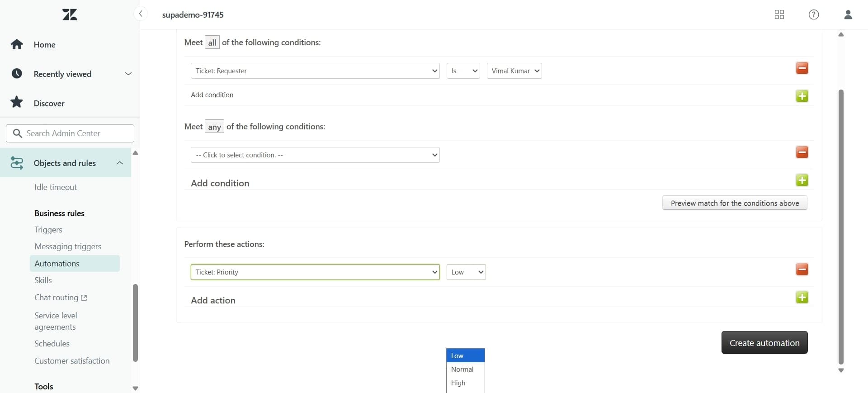
Task: Open Triggers under Business rules
Action: click(48, 230)
